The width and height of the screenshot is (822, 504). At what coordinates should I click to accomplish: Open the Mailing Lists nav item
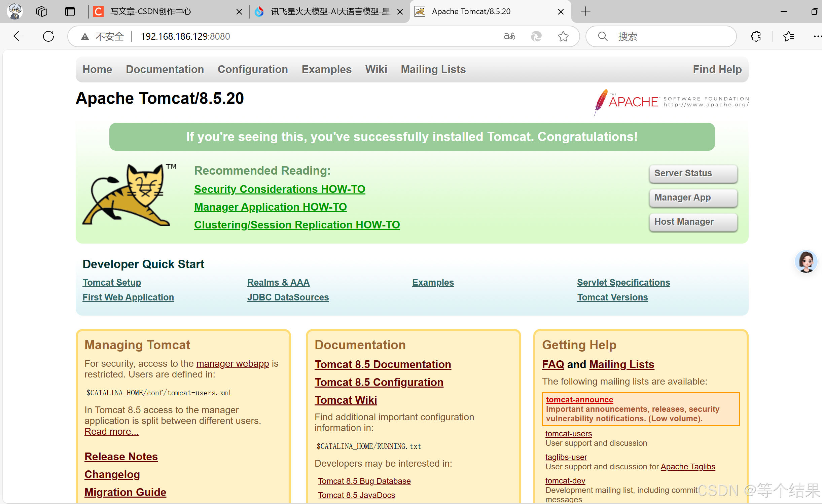click(433, 69)
